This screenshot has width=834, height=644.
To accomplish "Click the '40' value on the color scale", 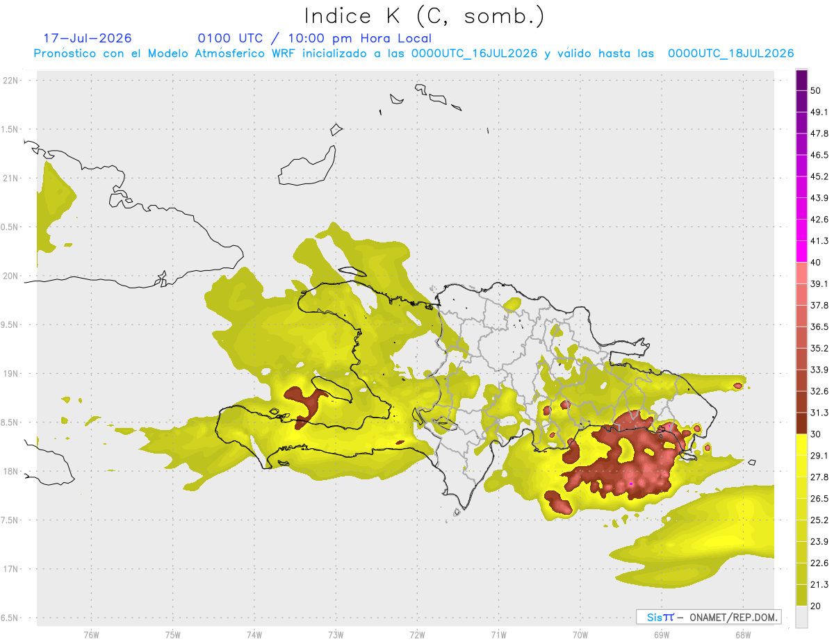I will 816,263.
